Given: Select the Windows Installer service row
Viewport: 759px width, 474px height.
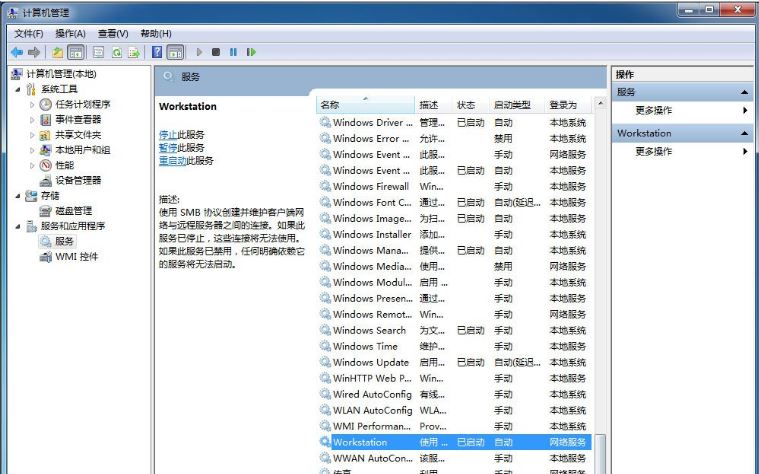Looking at the screenshot, I should [454, 234].
